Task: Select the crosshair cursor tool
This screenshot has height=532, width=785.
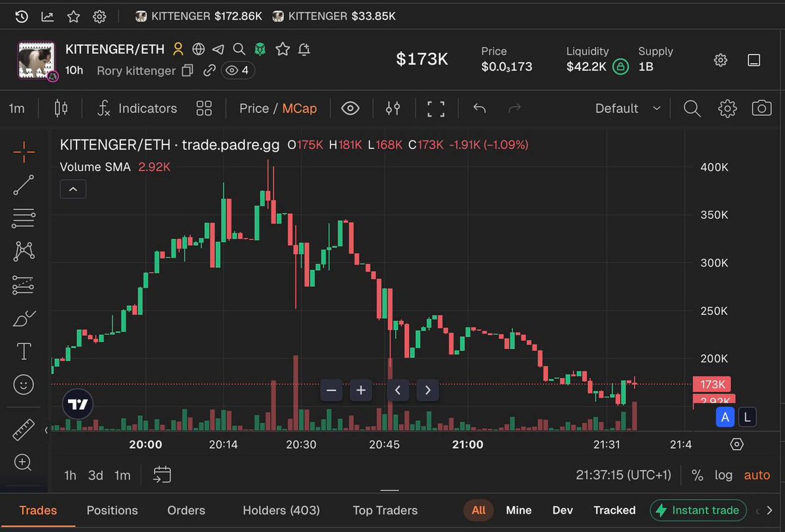Action: tap(24, 152)
